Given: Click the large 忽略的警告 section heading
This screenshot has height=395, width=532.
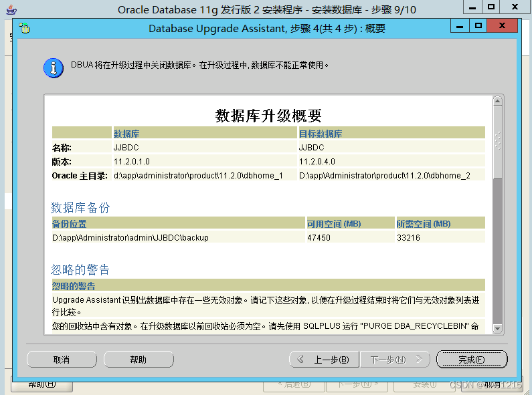Looking at the screenshot, I should click(80, 269).
